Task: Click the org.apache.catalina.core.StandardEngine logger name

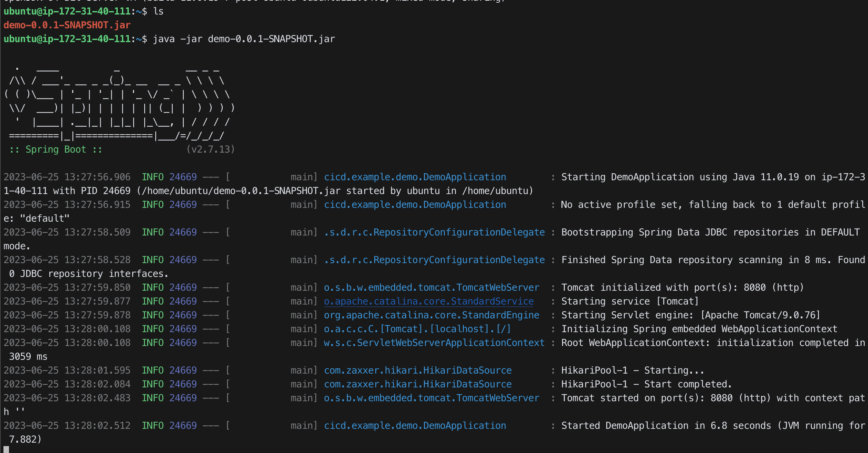Action: (431, 315)
